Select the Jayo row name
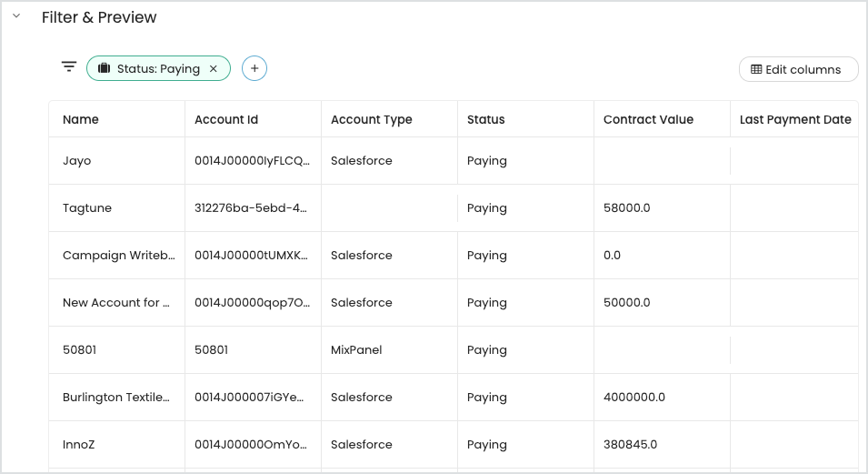Screen dimensions: 868x474 coord(77,161)
